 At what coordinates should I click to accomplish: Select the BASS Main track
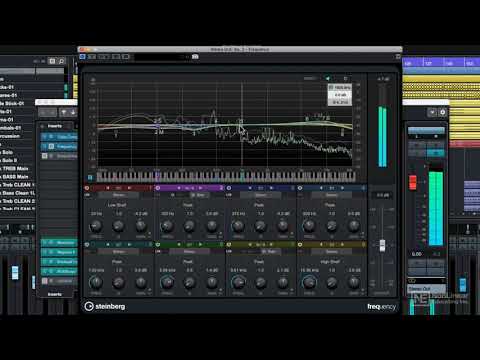tap(16, 177)
